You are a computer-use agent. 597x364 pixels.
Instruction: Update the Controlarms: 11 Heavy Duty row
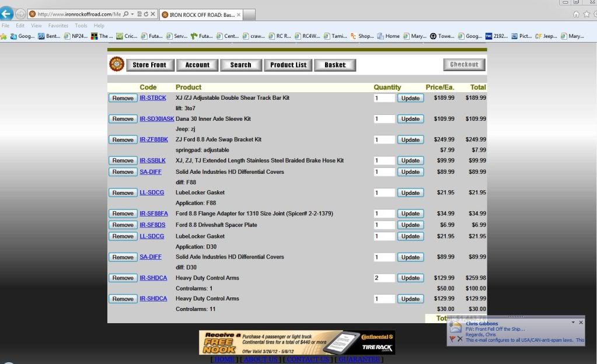click(410, 299)
